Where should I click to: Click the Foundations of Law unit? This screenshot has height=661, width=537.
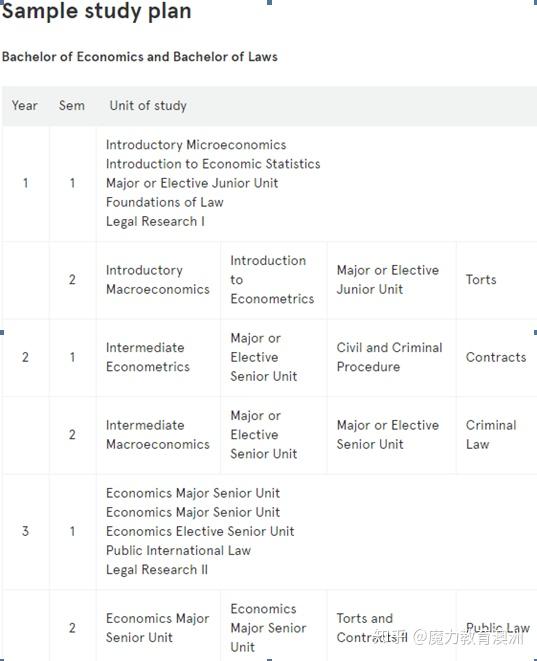click(164, 202)
